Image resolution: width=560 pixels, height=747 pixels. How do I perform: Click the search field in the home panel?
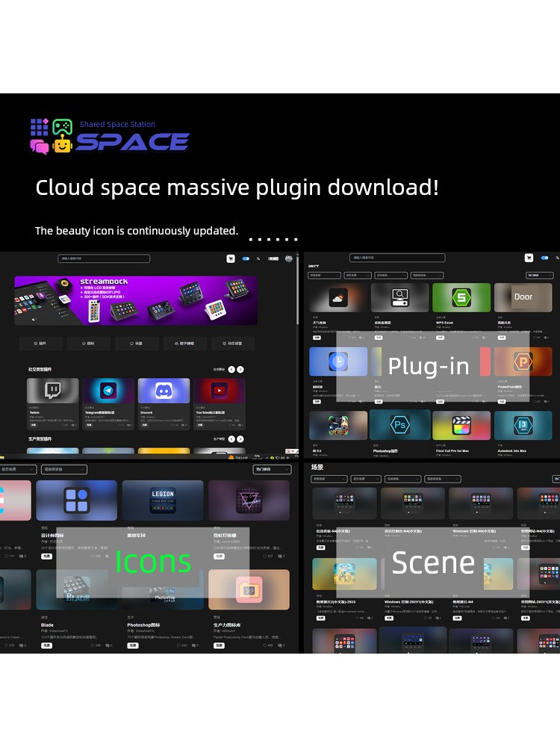click(104, 258)
